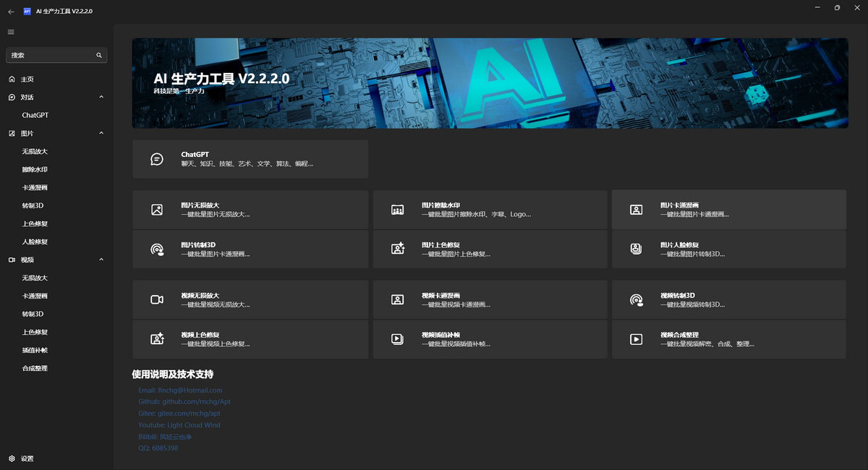
Task: Open the 图片卡通漫画 cartoon portrait icon
Action: [x=636, y=209]
